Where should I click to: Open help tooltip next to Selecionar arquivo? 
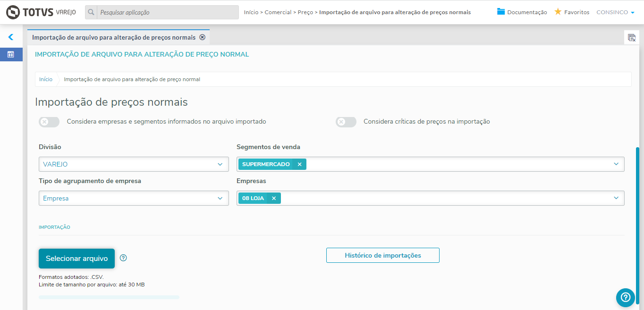tap(124, 258)
